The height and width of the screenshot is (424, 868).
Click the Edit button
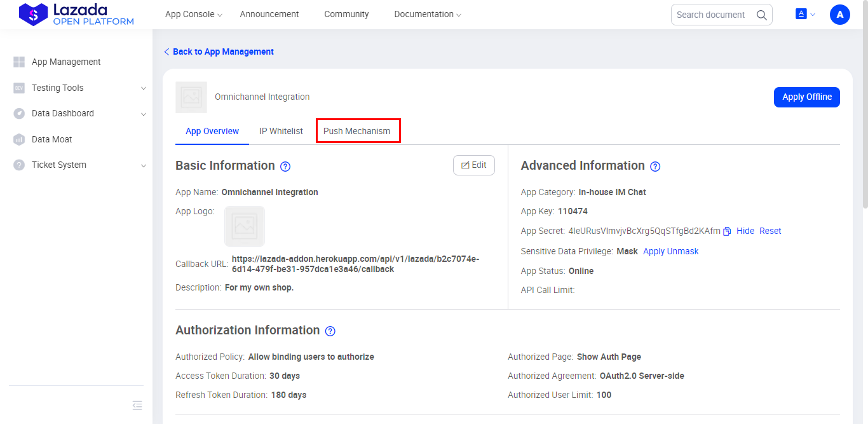474,165
